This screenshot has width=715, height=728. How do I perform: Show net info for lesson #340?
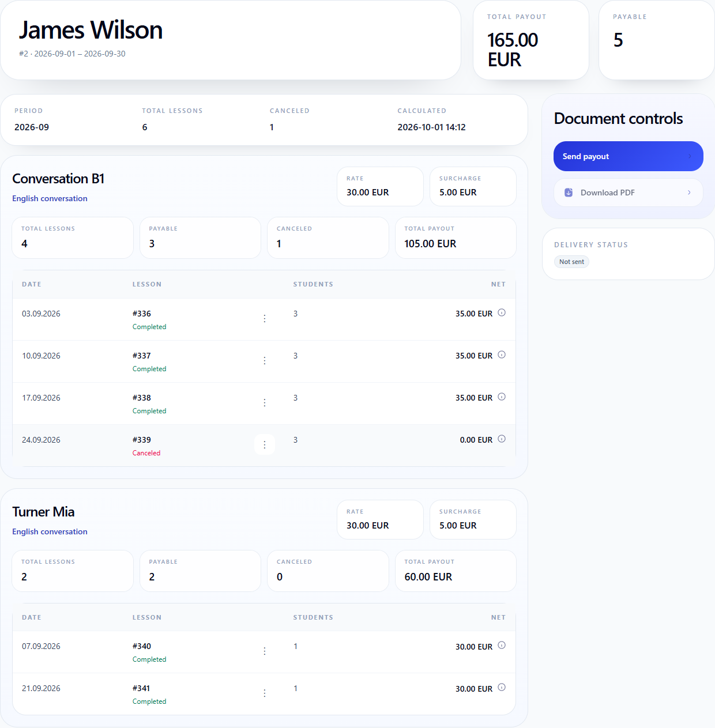[x=502, y=646]
